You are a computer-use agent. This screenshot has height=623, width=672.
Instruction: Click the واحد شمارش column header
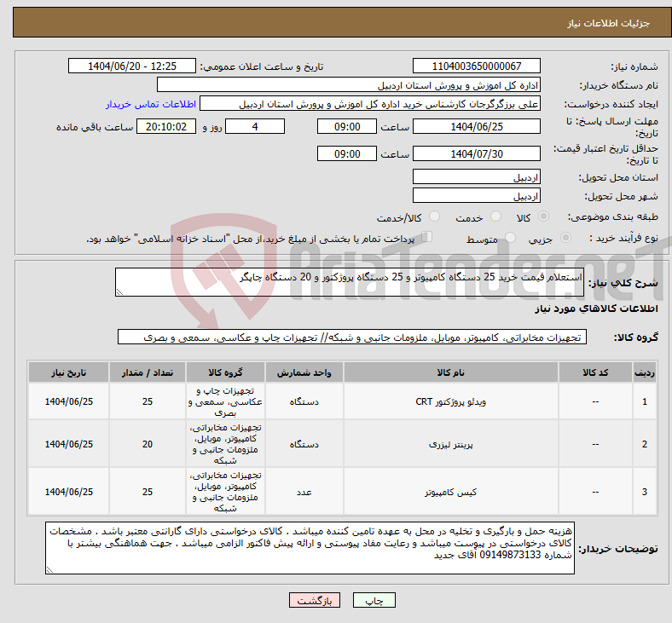[x=304, y=372]
